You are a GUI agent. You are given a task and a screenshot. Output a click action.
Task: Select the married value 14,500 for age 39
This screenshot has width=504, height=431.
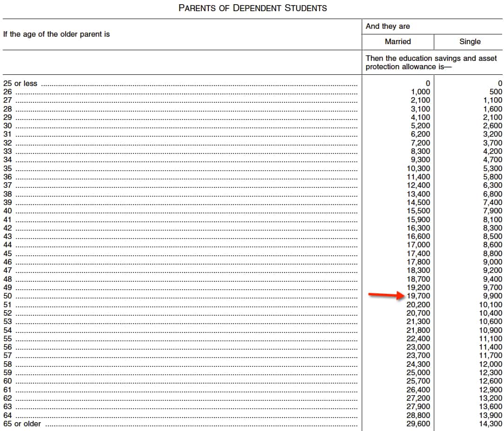point(418,203)
